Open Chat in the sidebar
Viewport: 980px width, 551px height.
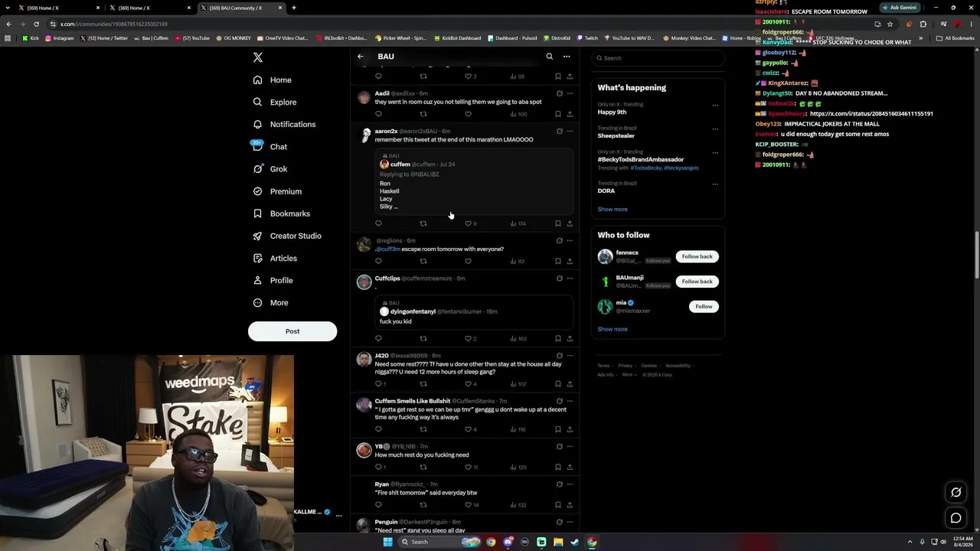pyautogui.click(x=269, y=146)
